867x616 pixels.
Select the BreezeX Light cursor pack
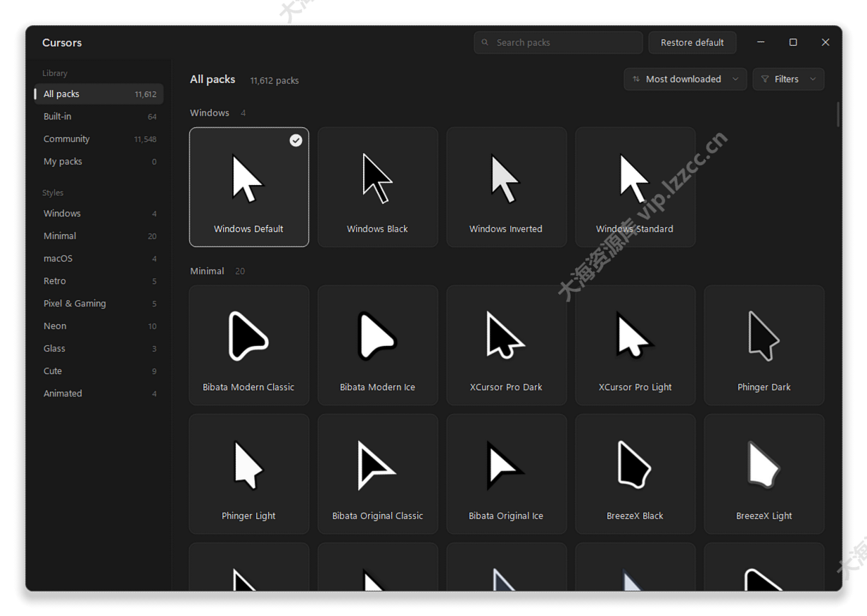(x=764, y=474)
